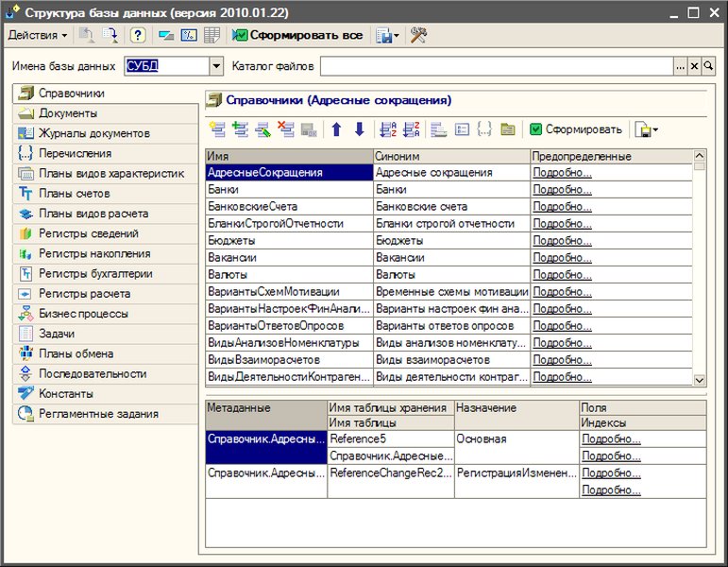Click the delete row red X icon
The width and height of the screenshot is (728, 567).
click(x=285, y=129)
